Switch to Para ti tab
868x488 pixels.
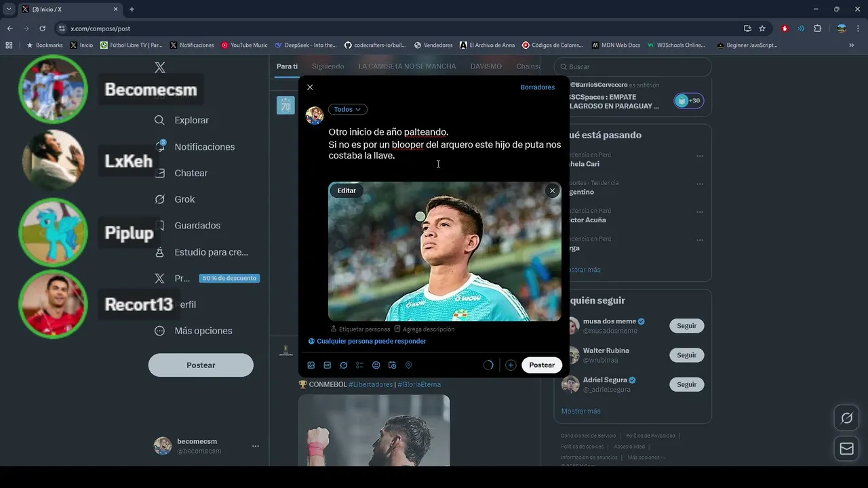pos(287,66)
